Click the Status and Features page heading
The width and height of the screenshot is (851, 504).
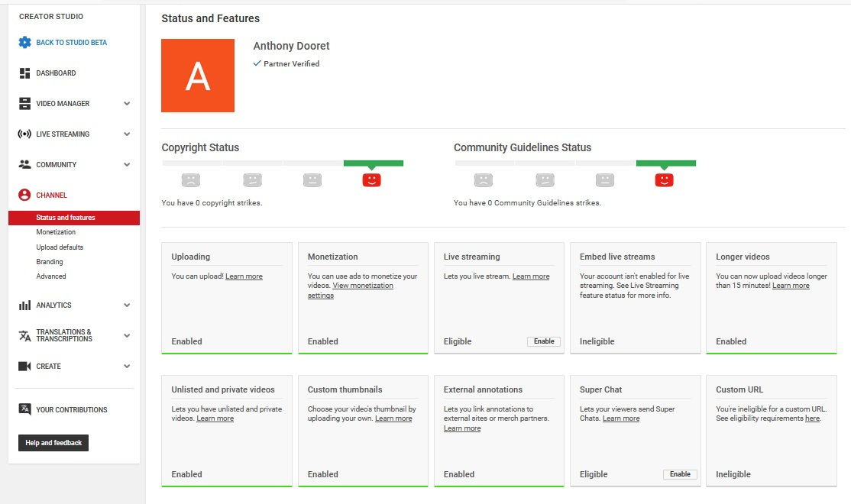coord(211,18)
